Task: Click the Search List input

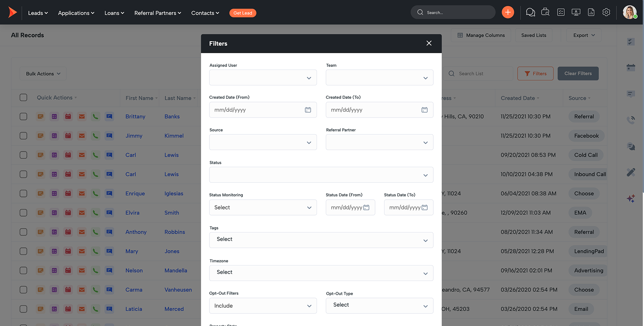Action: (x=478, y=73)
